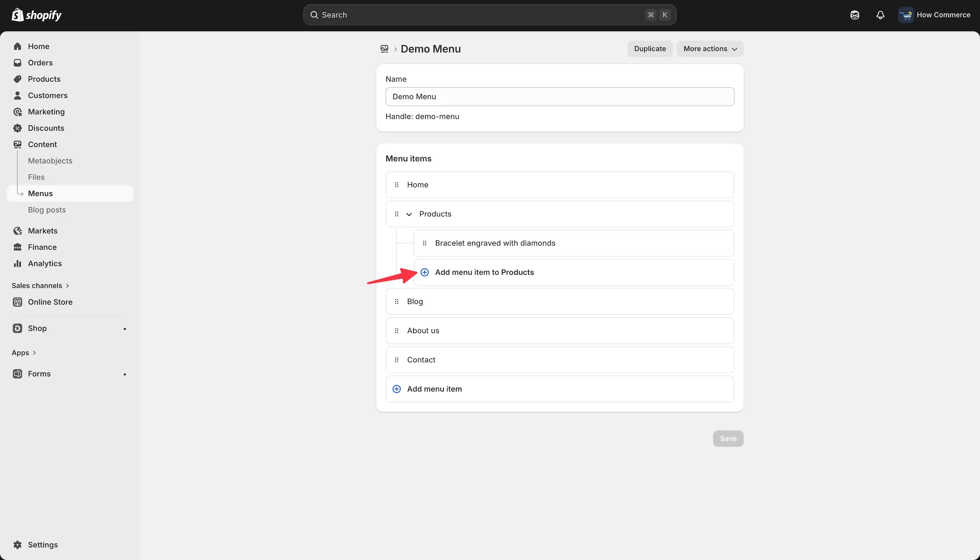
Task: Click the Markets globe icon
Action: click(17, 231)
